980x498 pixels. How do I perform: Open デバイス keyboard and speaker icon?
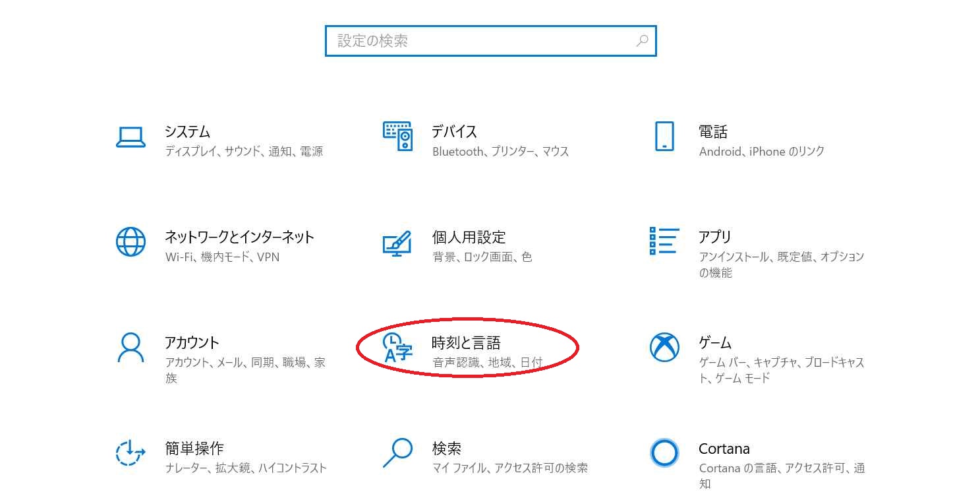(397, 137)
